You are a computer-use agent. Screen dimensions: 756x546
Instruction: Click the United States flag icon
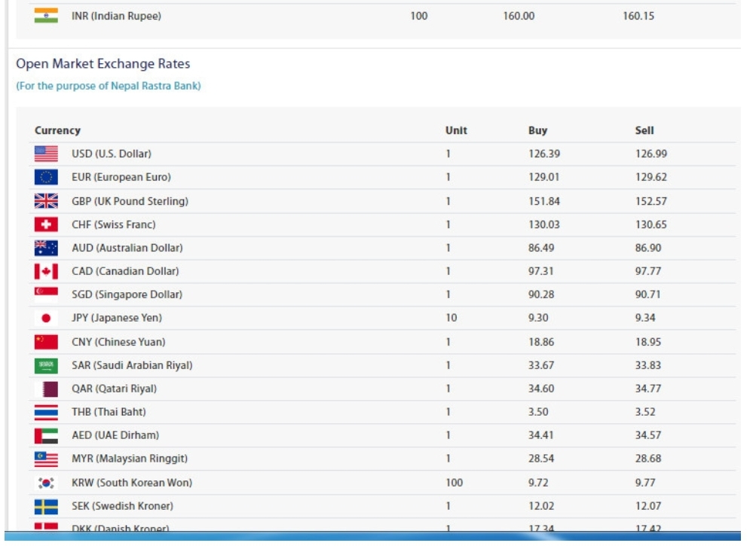(46, 154)
